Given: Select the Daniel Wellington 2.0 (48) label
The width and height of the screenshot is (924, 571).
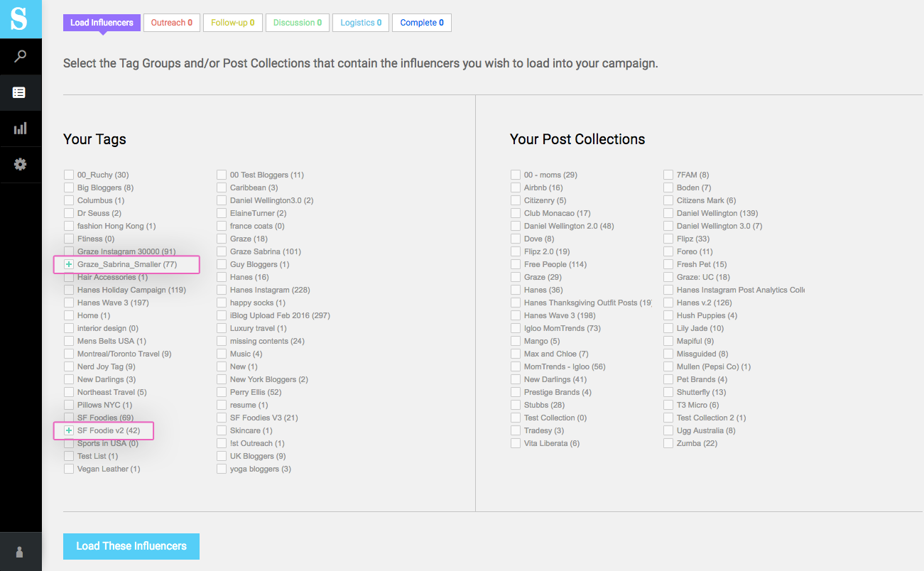Looking at the screenshot, I should tap(569, 226).
